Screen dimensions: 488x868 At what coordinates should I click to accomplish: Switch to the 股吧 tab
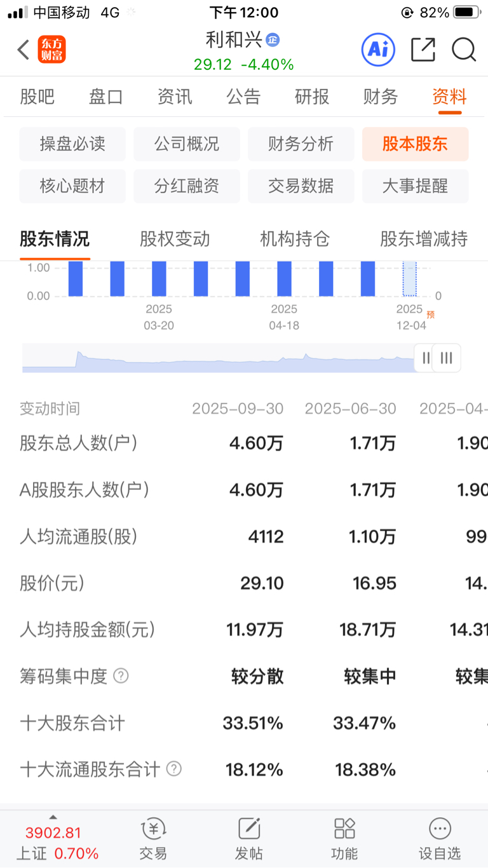[x=37, y=97]
